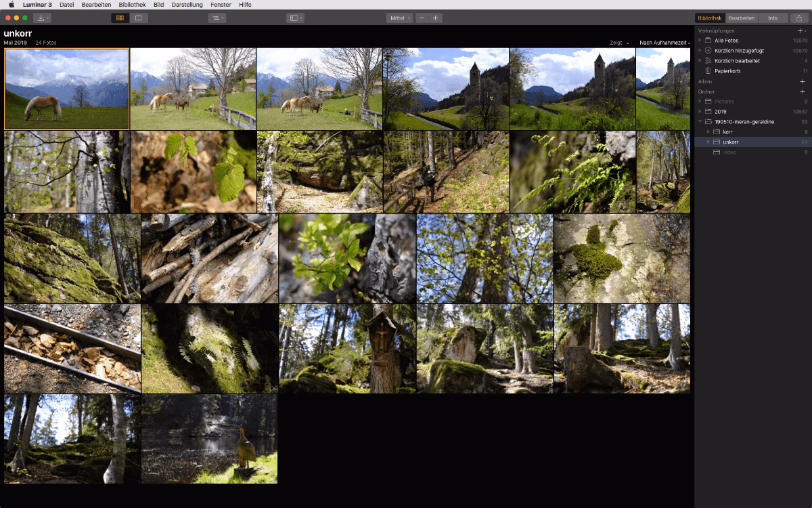Open the Nach Aufnahmezeit sort dropdown
Viewport: 812px width, 508px height.
click(664, 43)
